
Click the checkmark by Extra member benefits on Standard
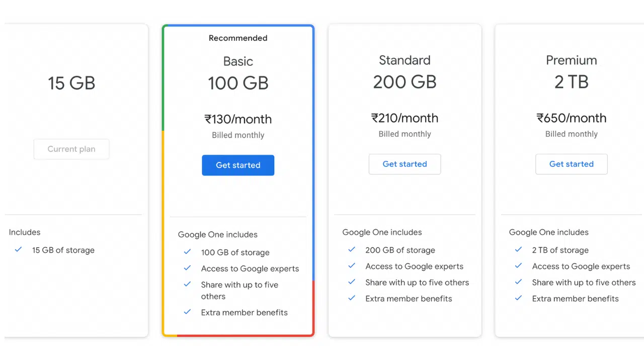[x=352, y=298]
